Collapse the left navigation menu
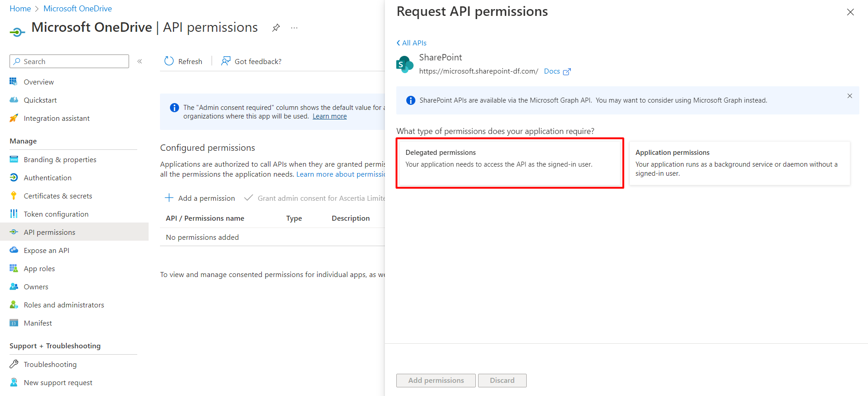 click(x=140, y=61)
